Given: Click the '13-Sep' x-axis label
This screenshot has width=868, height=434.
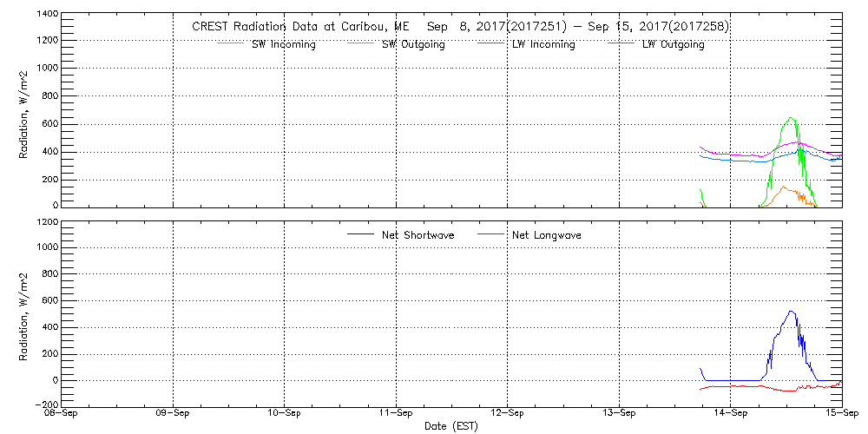Looking at the screenshot, I should point(619,414).
